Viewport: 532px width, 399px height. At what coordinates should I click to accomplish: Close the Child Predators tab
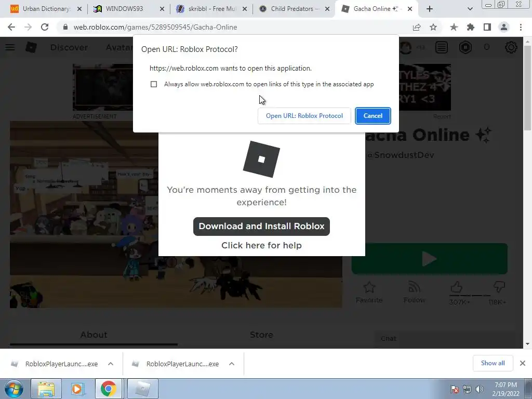[x=327, y=9]
